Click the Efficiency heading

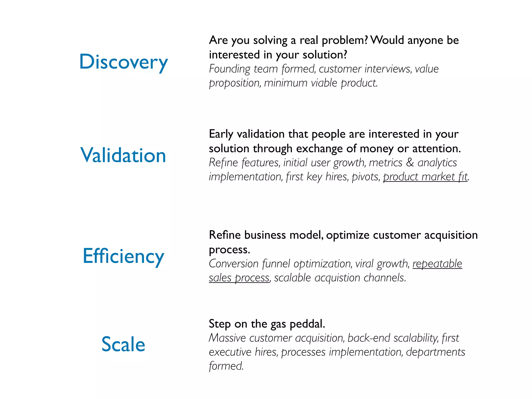point(123,256)
